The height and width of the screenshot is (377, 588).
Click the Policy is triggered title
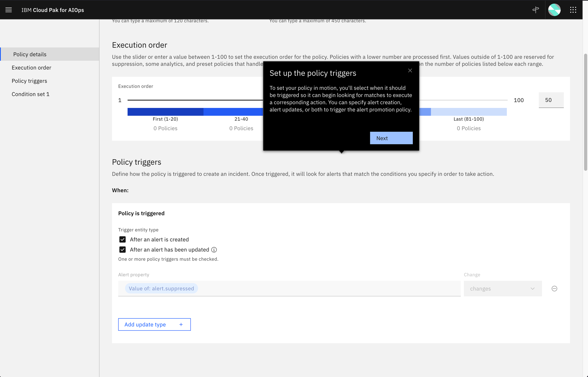(141, 213)
